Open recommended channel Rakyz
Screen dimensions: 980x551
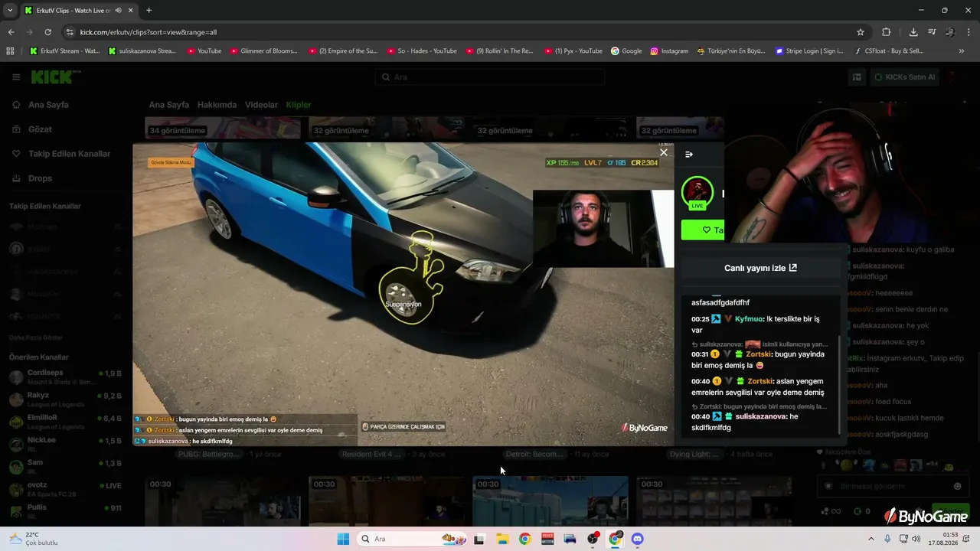[x=65, y=399]
